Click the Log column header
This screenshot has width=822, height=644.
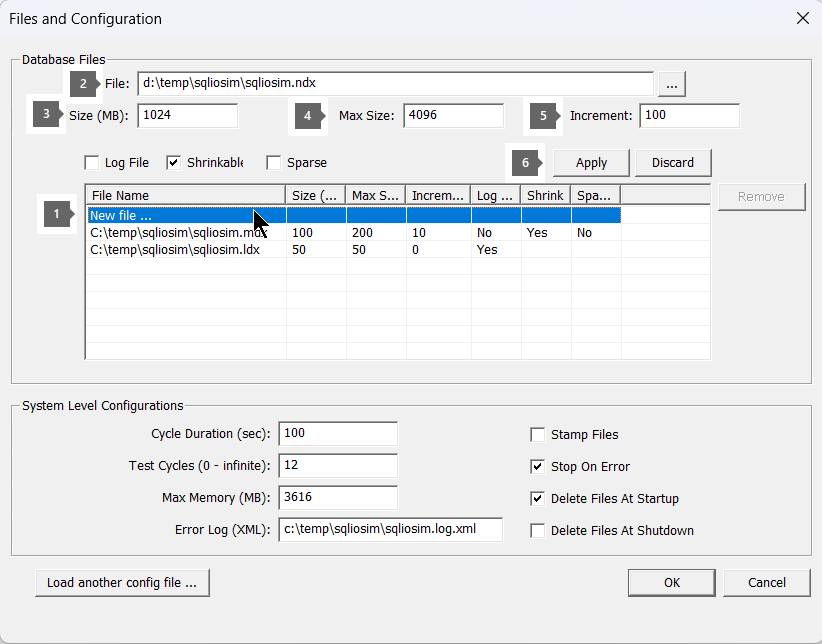(495, 196)
